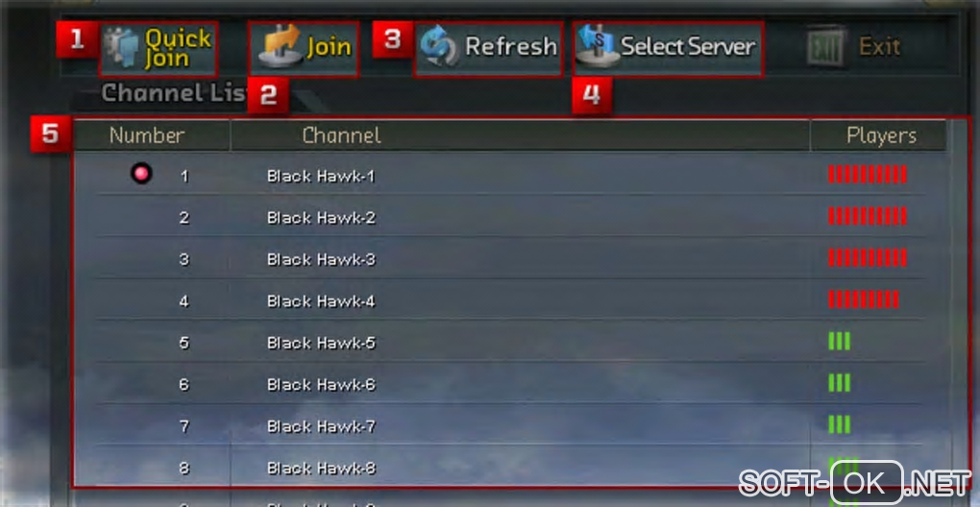Select the pink radio dot on channel 1
Image resolution: width=980 pixels, height=507 pixels.
(x=142, y=174)
